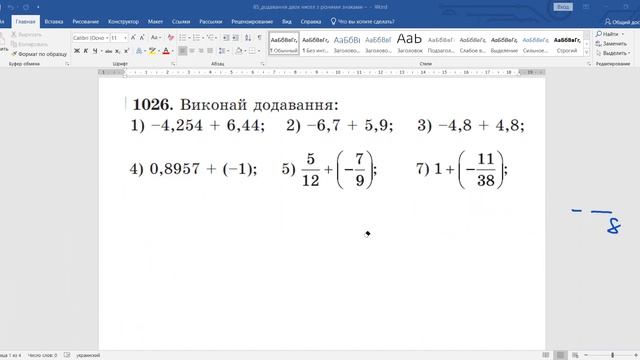The image size is (640, 360).
Task: Apply the Строгий style
Action: coord(567,44)
